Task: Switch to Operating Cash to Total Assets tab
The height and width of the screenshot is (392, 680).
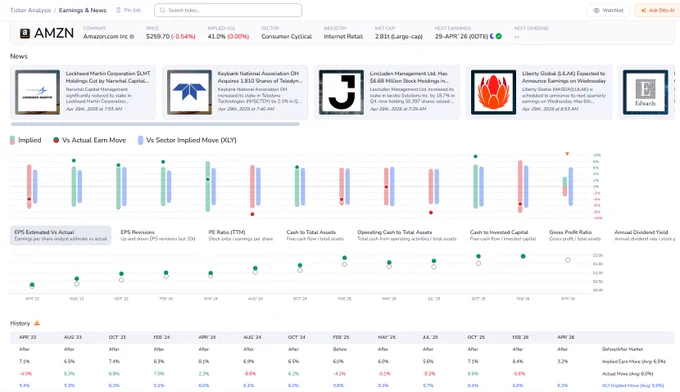Action: (407, 235)
